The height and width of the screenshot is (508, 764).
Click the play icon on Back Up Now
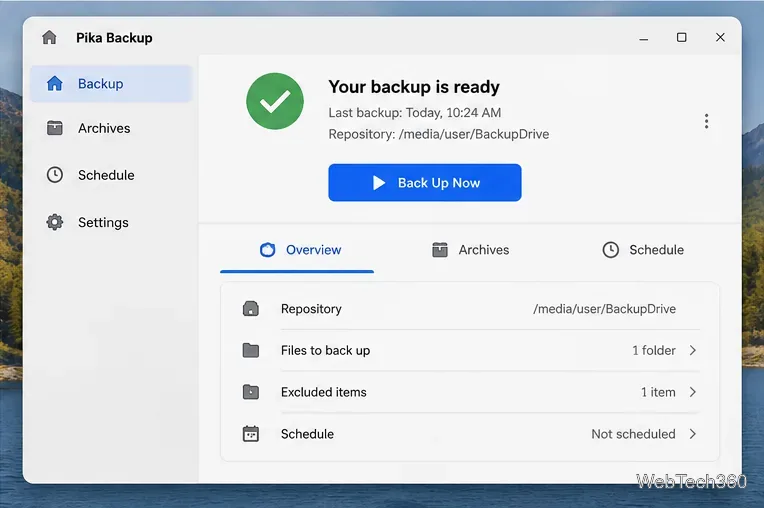pos(379,183)
